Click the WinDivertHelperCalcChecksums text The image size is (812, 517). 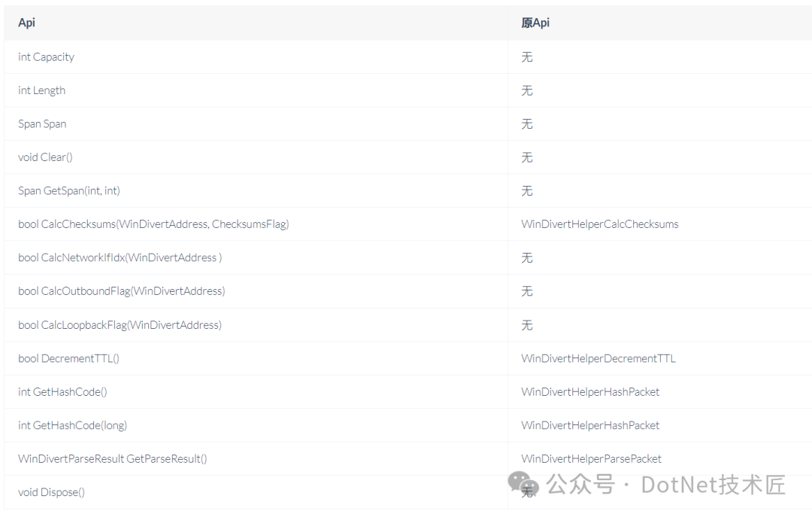point(599,224)
